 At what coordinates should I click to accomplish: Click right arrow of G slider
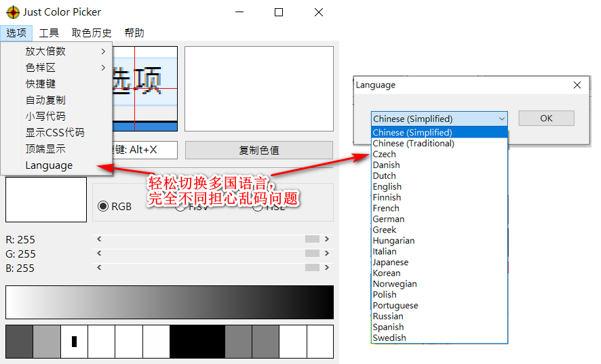pos(326,254)
